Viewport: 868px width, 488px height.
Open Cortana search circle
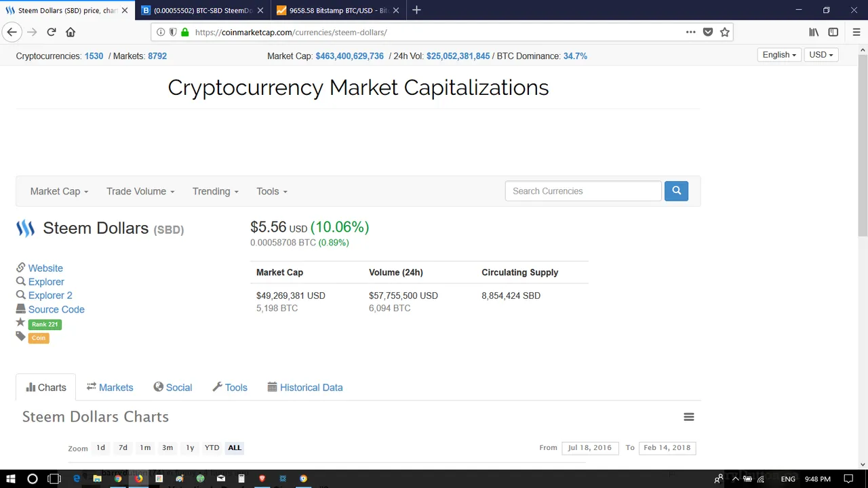pyautogui.click(x=32, y=479)
